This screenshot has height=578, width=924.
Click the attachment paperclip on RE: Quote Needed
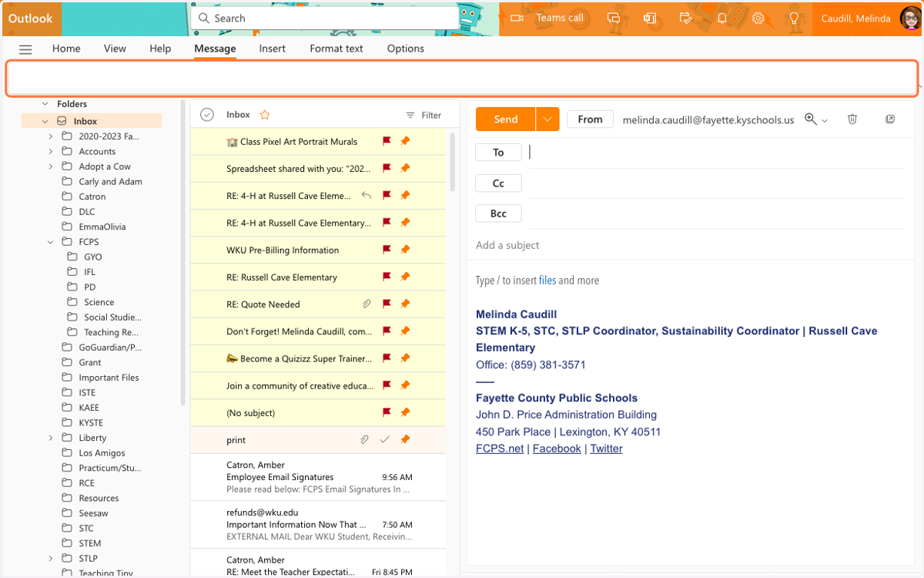[x=367, y=304]
